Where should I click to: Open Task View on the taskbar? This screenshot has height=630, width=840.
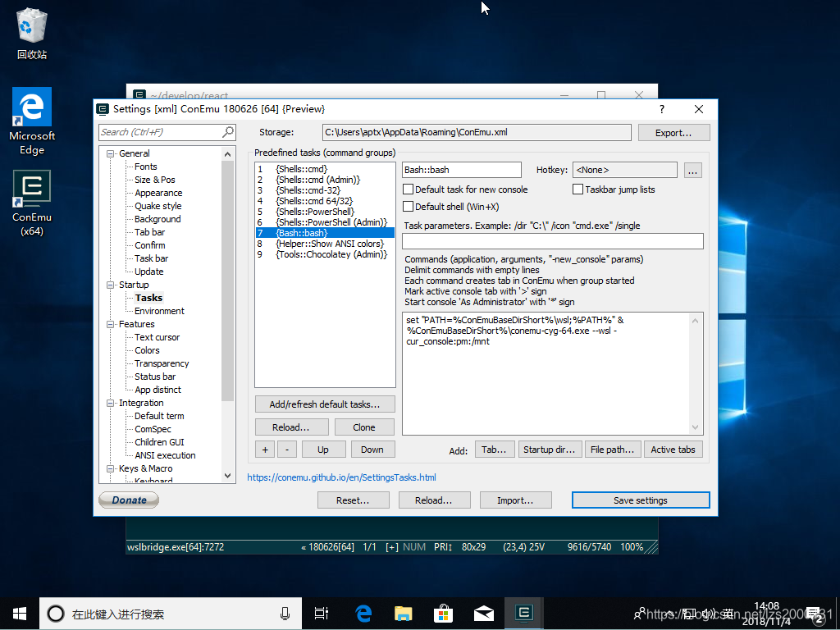pos(322,614)
